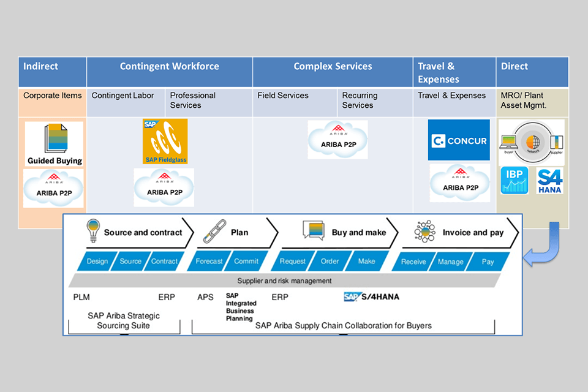Click the MRO/ Plant Asset Mgmt. cell
Image resolution: width=588 pixels, height=392 pixels.
tap(532, 102)
